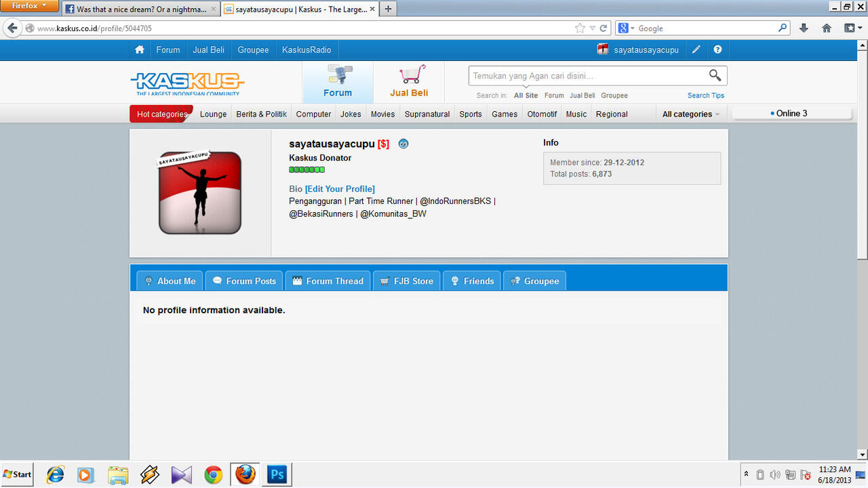The image size is (868, 488).
Task: Expand the All categories dropdown
Action: tap(691, 114)
